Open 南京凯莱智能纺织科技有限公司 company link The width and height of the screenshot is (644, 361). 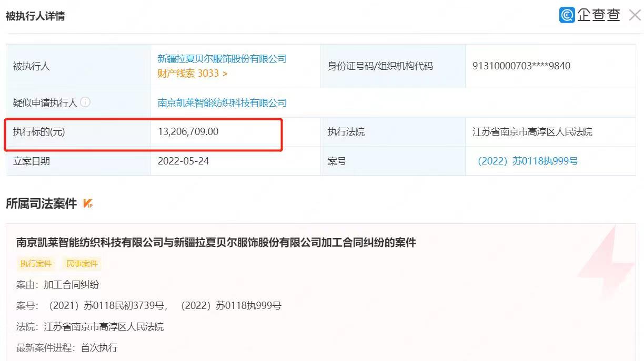point(222,103)
